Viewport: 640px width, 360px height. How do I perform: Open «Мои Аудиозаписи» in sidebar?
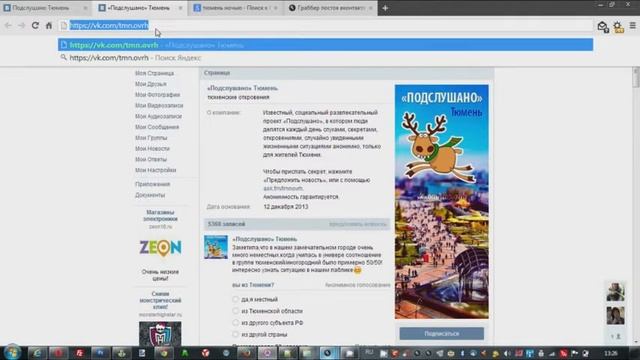pos(158,116)
